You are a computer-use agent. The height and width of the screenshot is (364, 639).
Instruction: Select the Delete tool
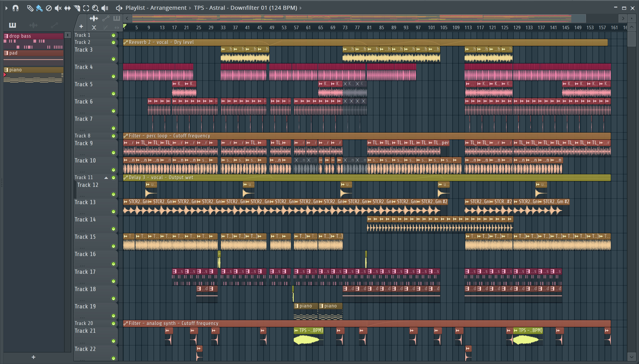point(49,8)
